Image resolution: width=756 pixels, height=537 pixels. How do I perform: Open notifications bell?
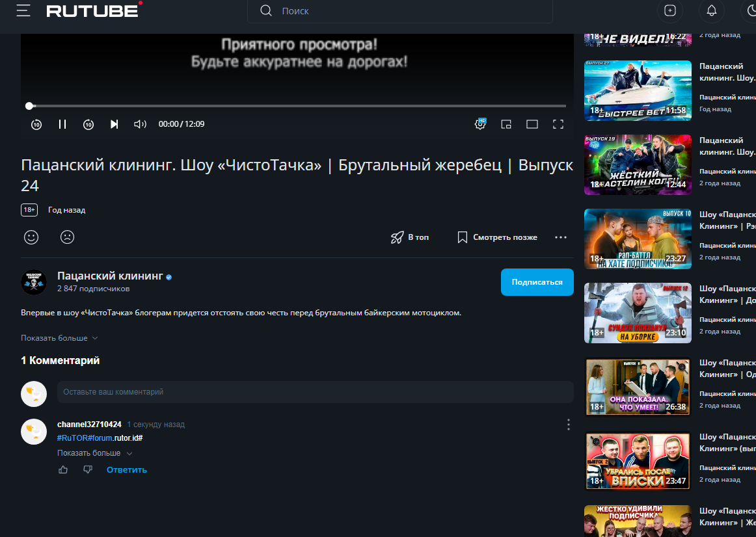tap(712, 10)
